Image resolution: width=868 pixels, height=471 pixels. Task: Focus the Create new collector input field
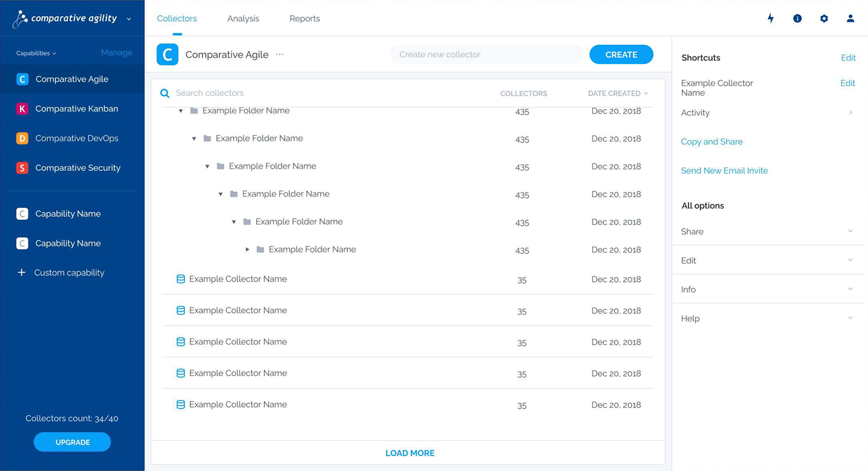[487, 54]
